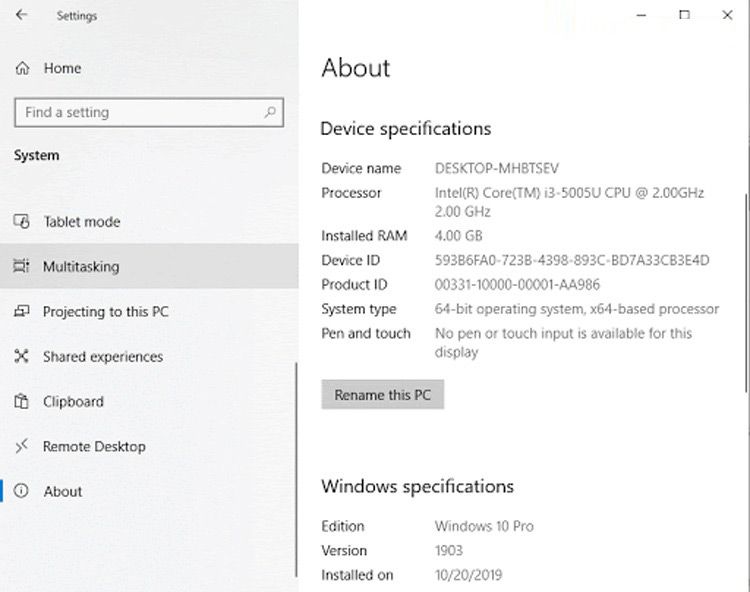This screenshot has height=592, width=750.
Task: Click the Device specifications heading
Action: (406, 129)
